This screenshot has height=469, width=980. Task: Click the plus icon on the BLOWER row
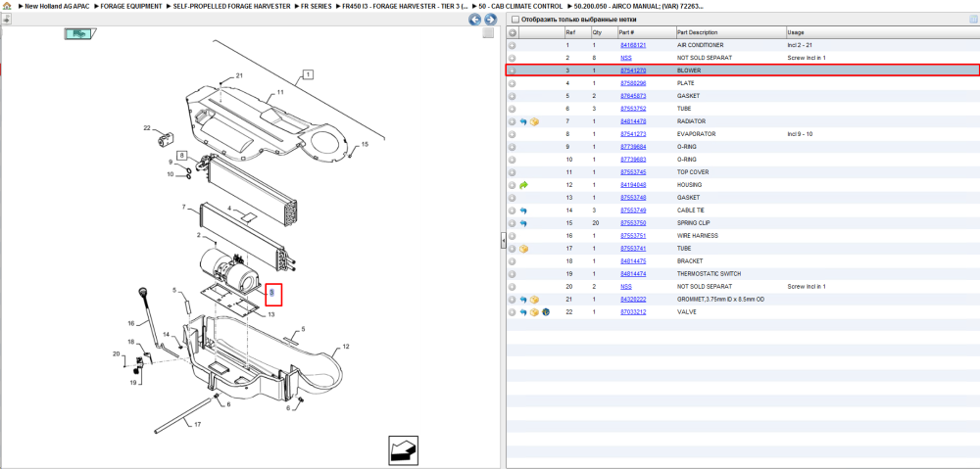[x=512, y=70]
